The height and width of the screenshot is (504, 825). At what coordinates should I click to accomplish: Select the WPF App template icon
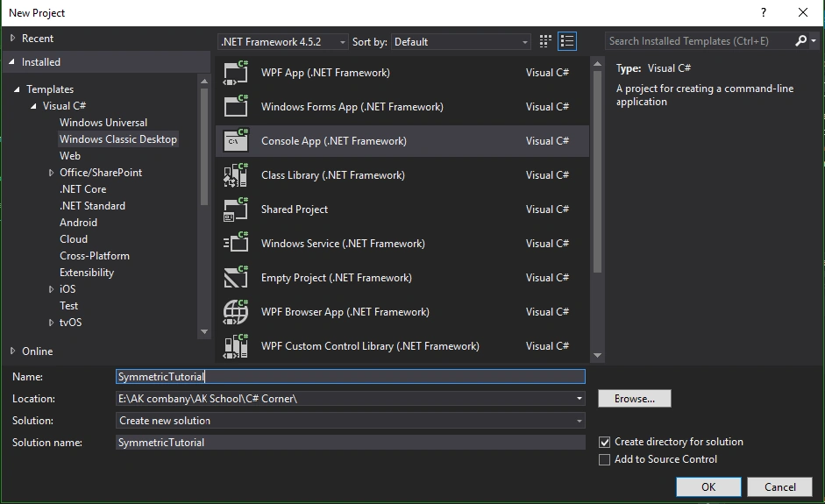point(235,73)
